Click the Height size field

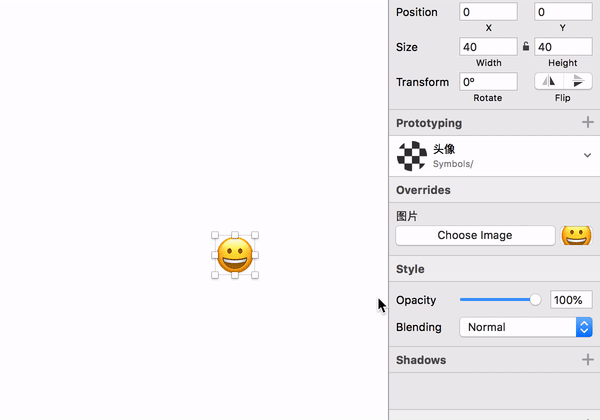tap(563, 47)
